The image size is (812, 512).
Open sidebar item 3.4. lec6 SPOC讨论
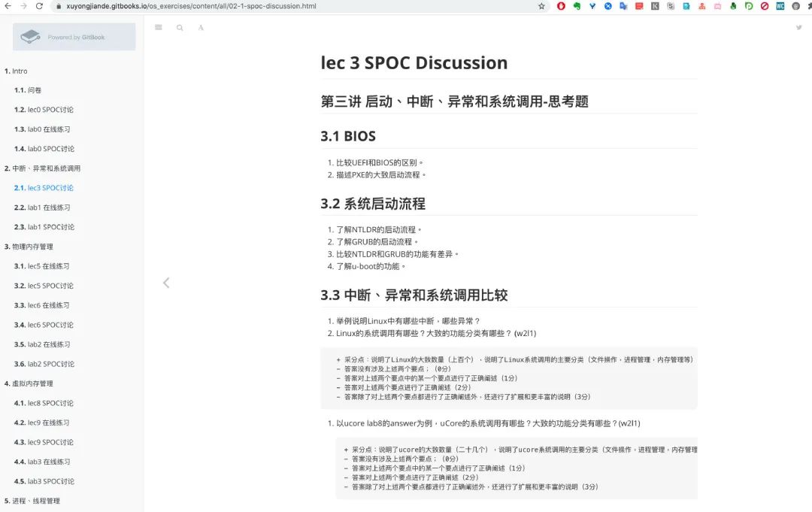[x=44, y=325]
